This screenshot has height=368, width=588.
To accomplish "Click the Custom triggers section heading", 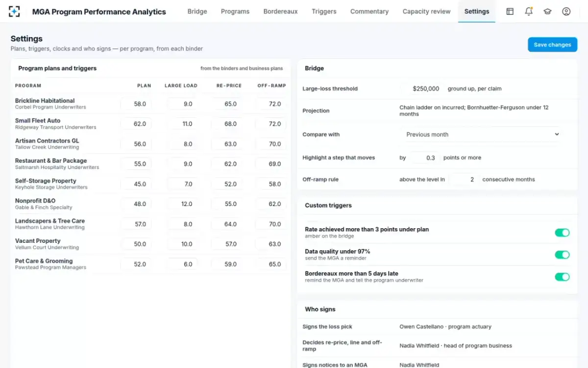I will click(328, 206).
